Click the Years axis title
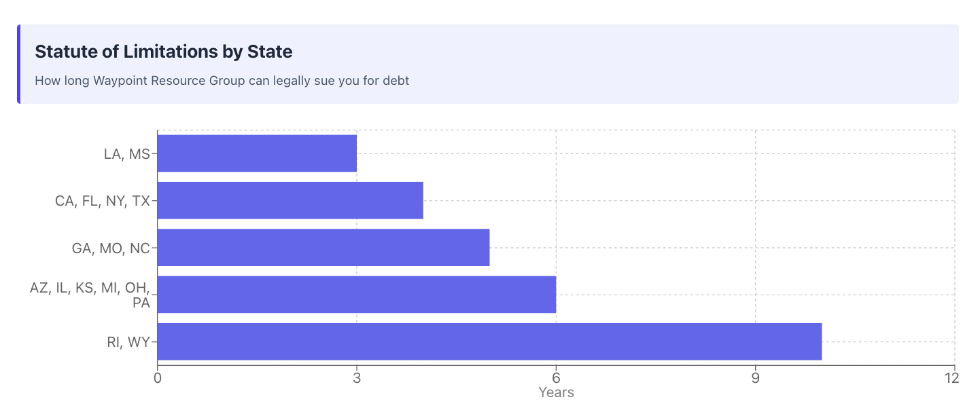Image resolution: width=980 pixels, height=410 pixels. pos(556,392)
